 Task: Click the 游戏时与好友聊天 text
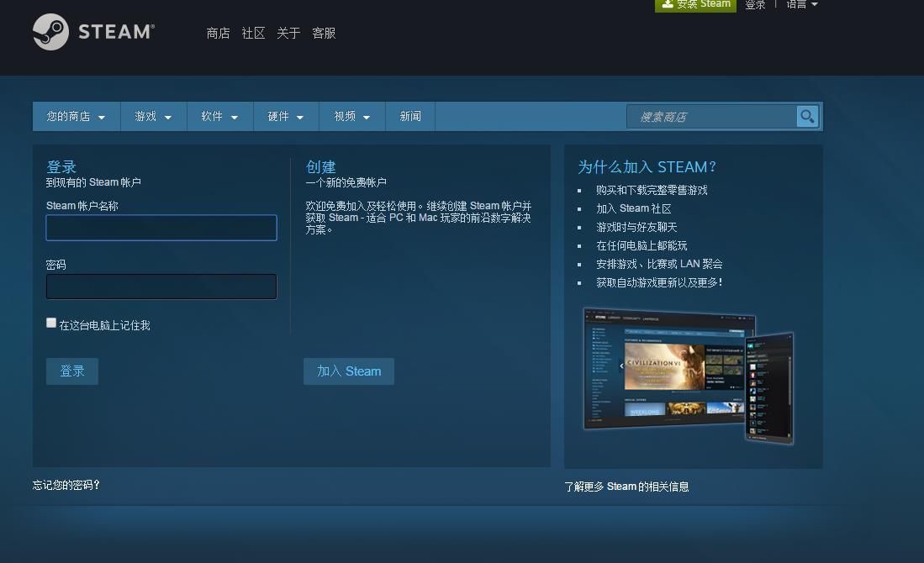636,228
